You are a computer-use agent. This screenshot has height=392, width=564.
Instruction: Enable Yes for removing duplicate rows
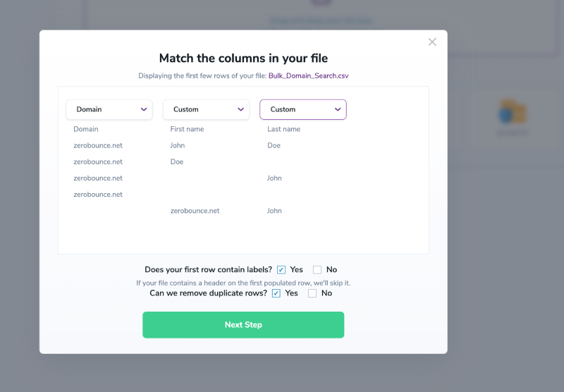[x=276, y=293]
